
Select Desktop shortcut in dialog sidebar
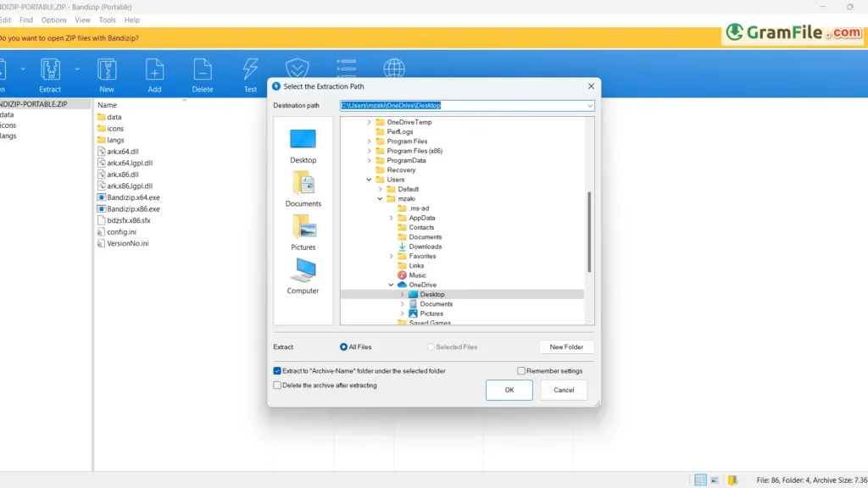[x=303, y=146]
